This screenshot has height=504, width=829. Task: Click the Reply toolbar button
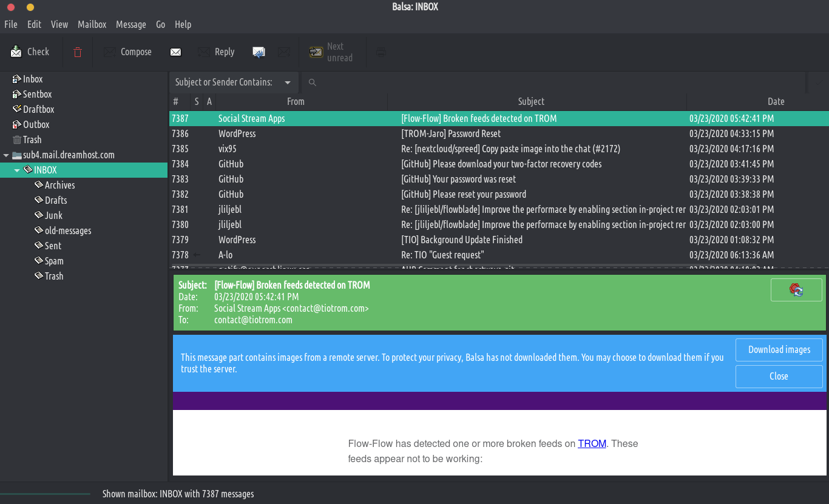[216, 52]
